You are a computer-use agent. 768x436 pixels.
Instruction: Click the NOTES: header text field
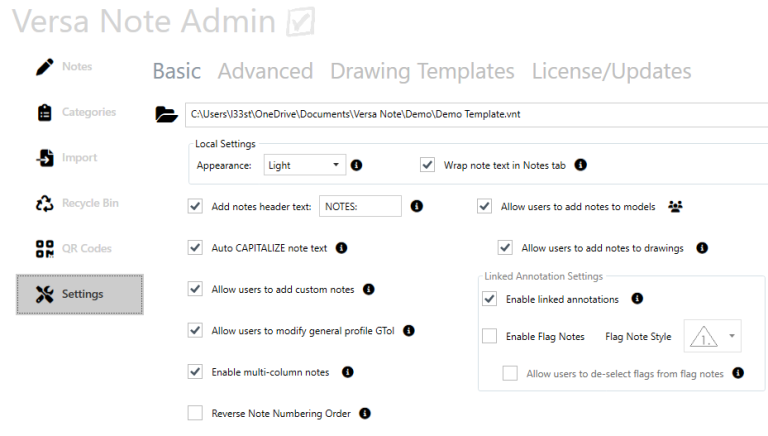[360, 206]
